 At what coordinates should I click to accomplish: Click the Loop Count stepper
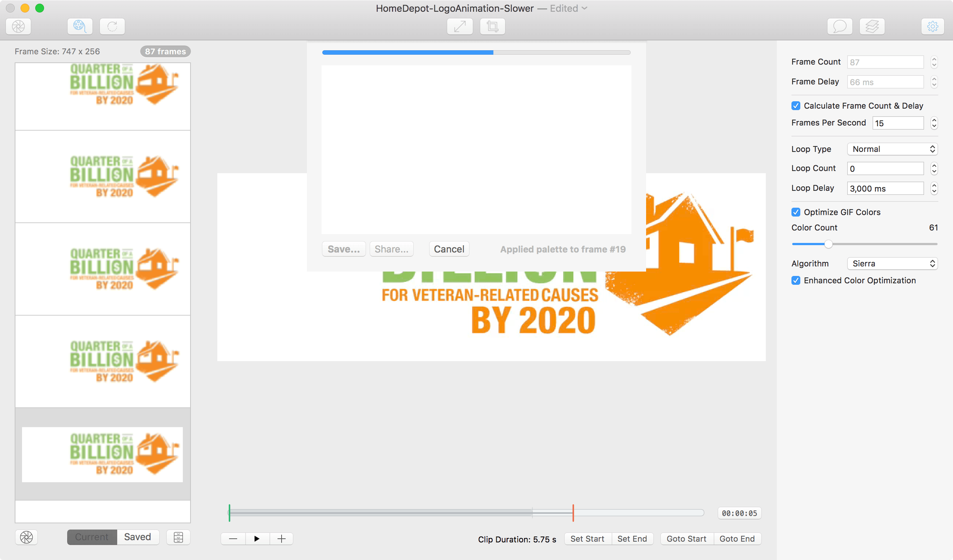pos(934,168)
